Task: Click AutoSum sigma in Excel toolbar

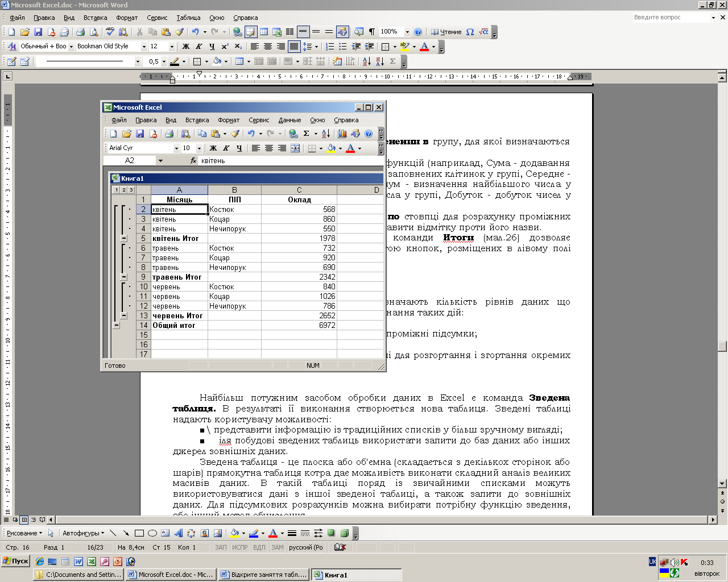Action: pos(307,134)
